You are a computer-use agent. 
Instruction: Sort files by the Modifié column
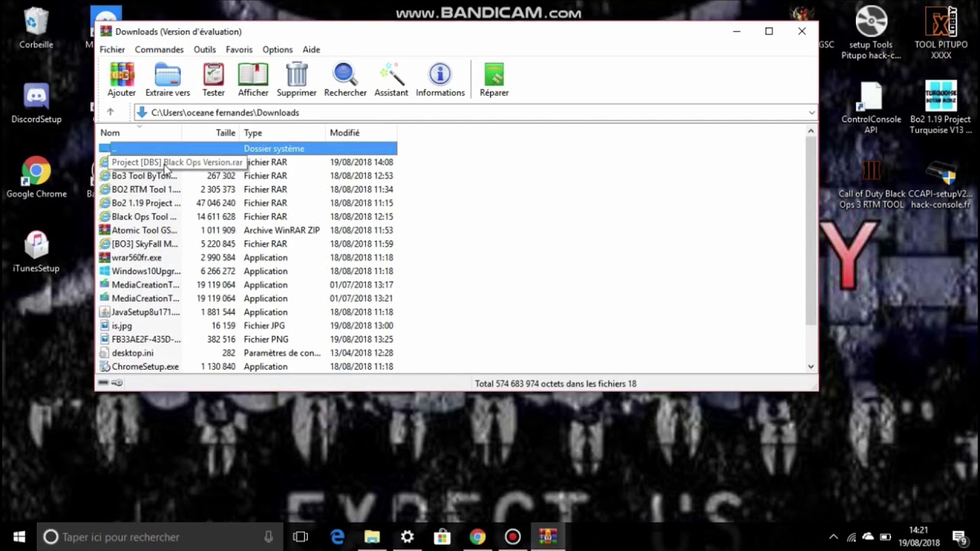(x=361, y=132)
